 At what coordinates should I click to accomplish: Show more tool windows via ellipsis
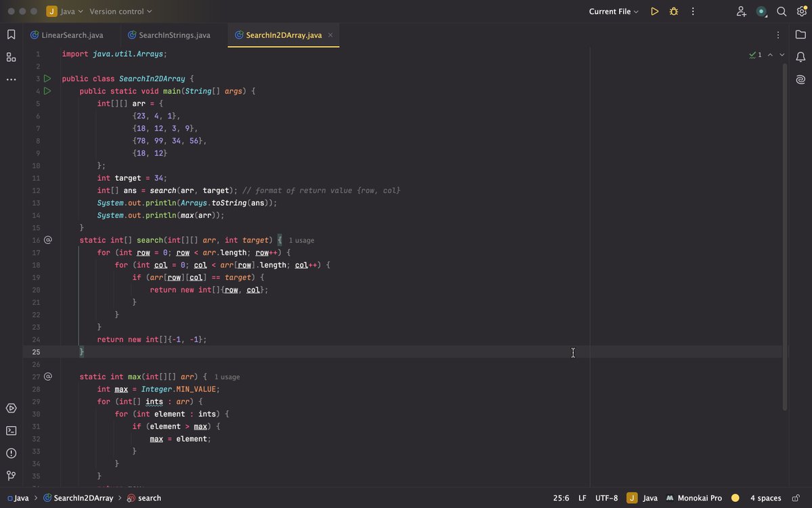pos(11,79)
